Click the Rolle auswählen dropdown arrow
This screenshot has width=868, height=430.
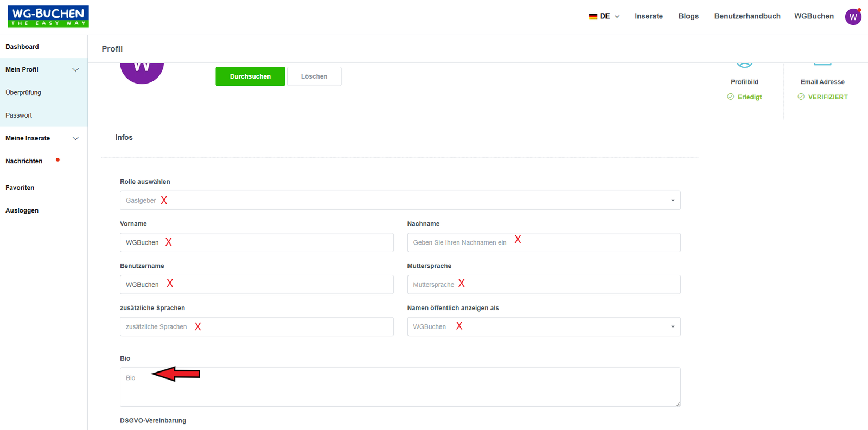pyautogui.click(x=673, y=201)
